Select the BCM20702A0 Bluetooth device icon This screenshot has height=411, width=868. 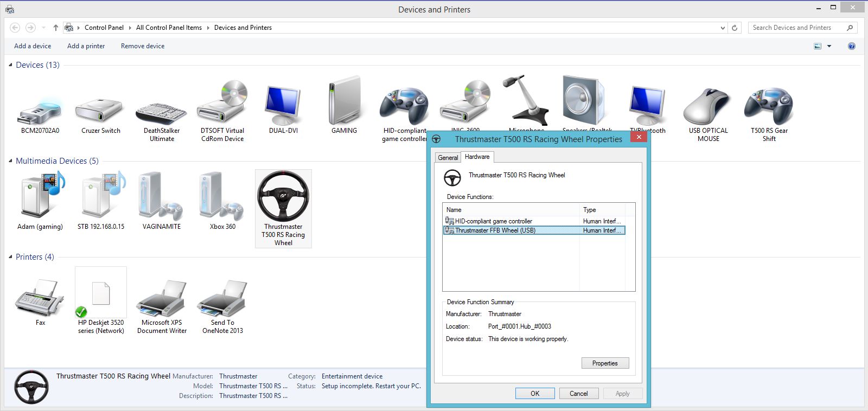[x=40, y=111]
